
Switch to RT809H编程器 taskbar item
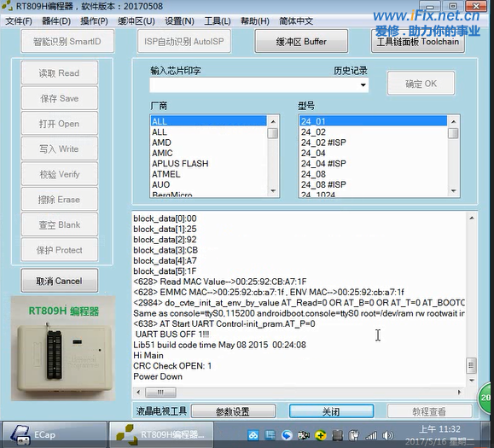[161, 435]
